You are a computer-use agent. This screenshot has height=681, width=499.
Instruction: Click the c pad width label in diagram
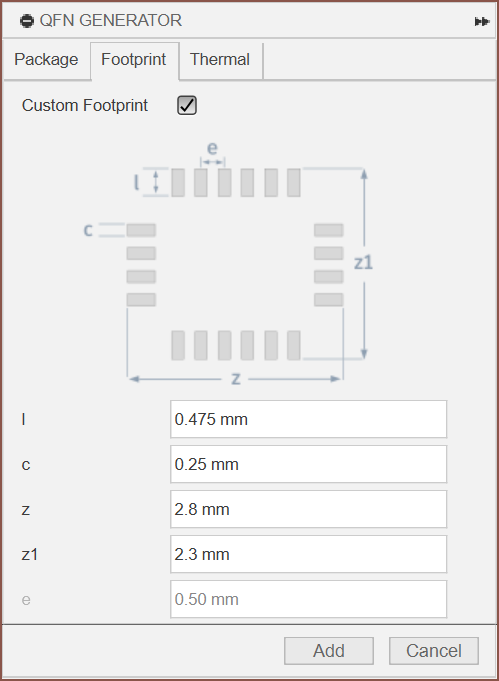[88, 230]
